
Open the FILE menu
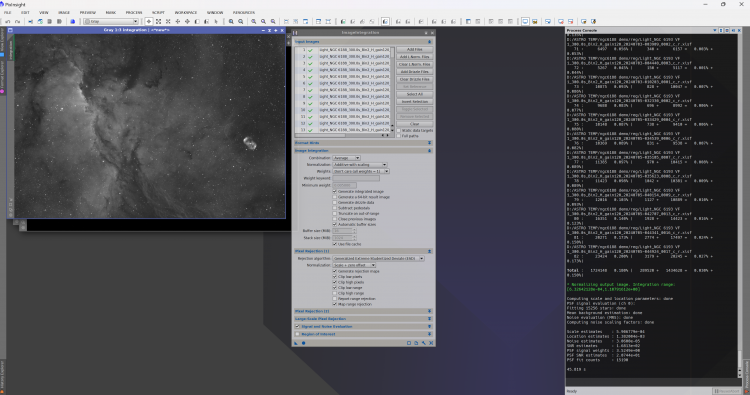point(8,12)
